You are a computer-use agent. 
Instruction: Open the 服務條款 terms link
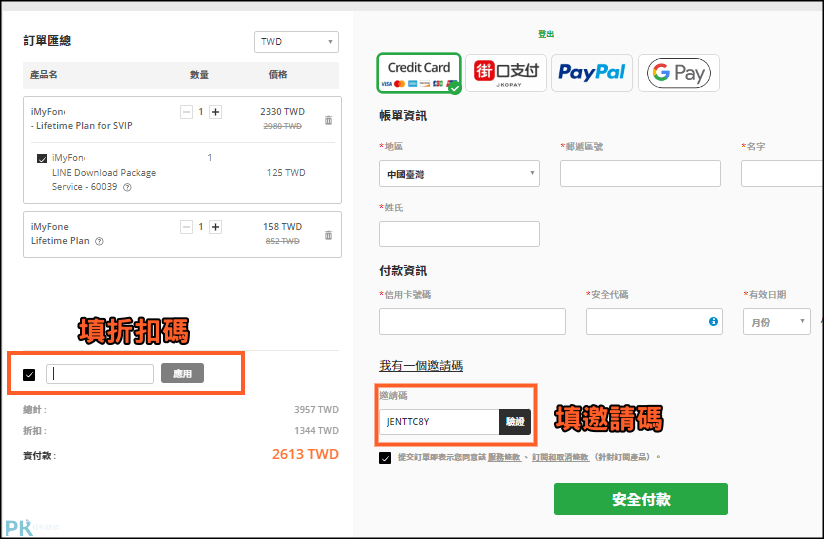pyautogui.click(x=504, y=457)
